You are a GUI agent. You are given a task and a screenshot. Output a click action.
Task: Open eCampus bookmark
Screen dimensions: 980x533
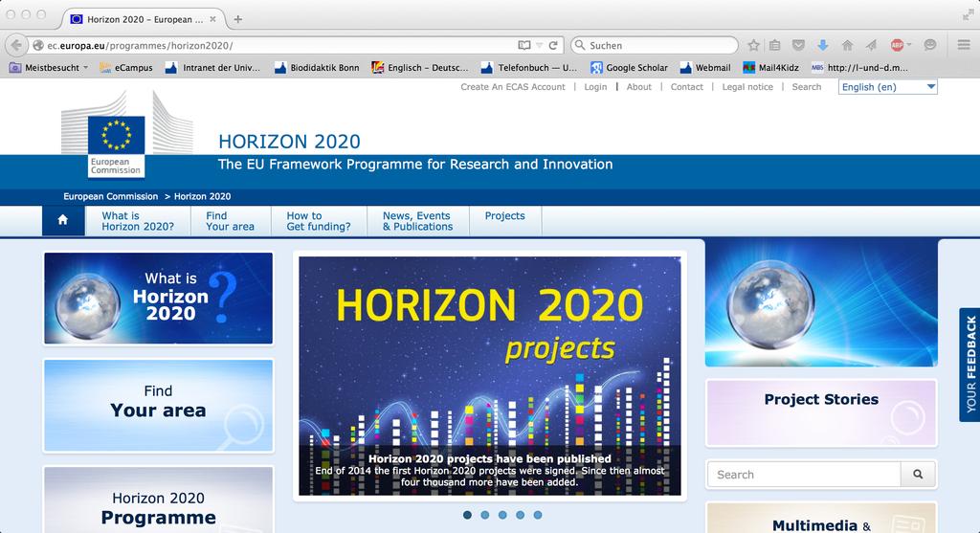point(126,68)
